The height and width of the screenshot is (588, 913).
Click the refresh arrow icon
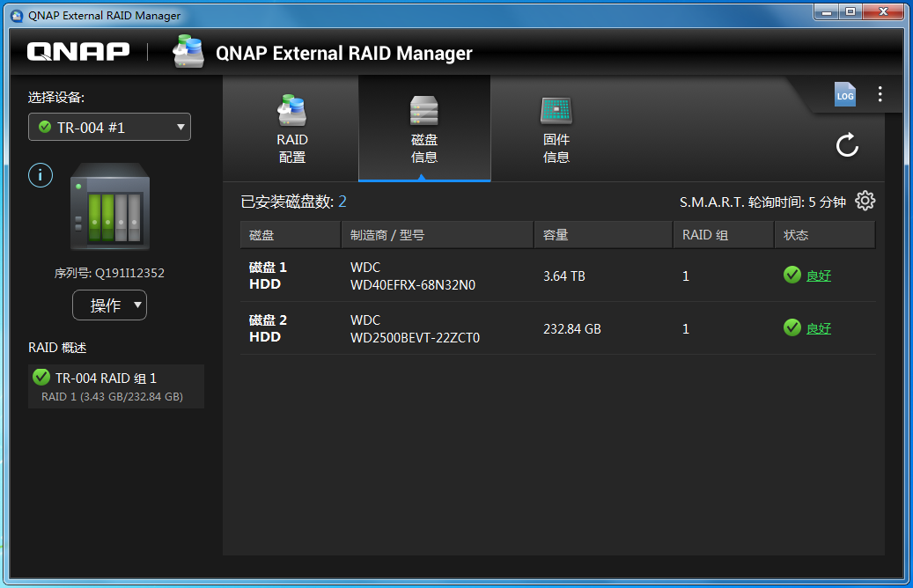(x=847, y=145)
